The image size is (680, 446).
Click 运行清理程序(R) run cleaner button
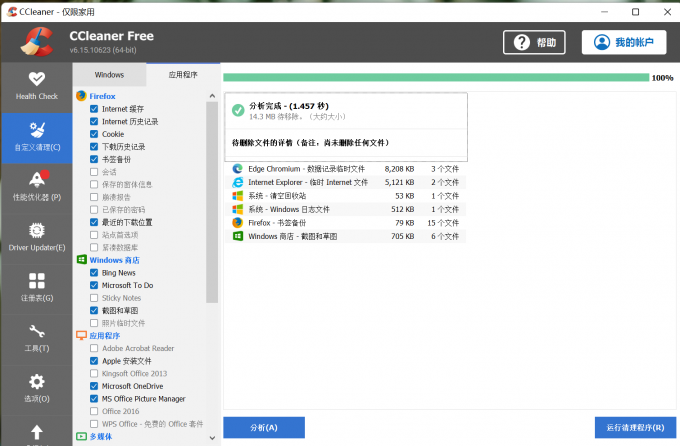[x=635, y=427]
